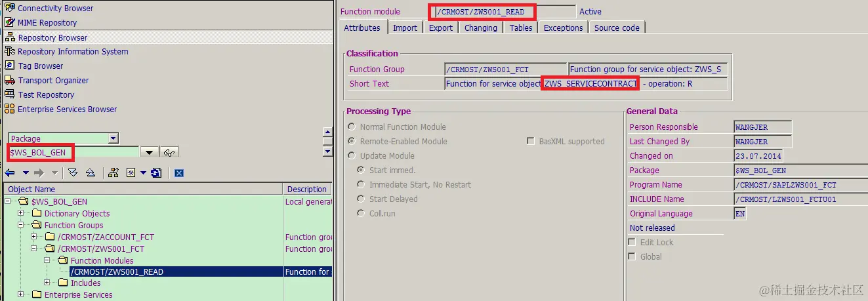
Task: Select the Update Module radio button
Action: pos(352,155)
